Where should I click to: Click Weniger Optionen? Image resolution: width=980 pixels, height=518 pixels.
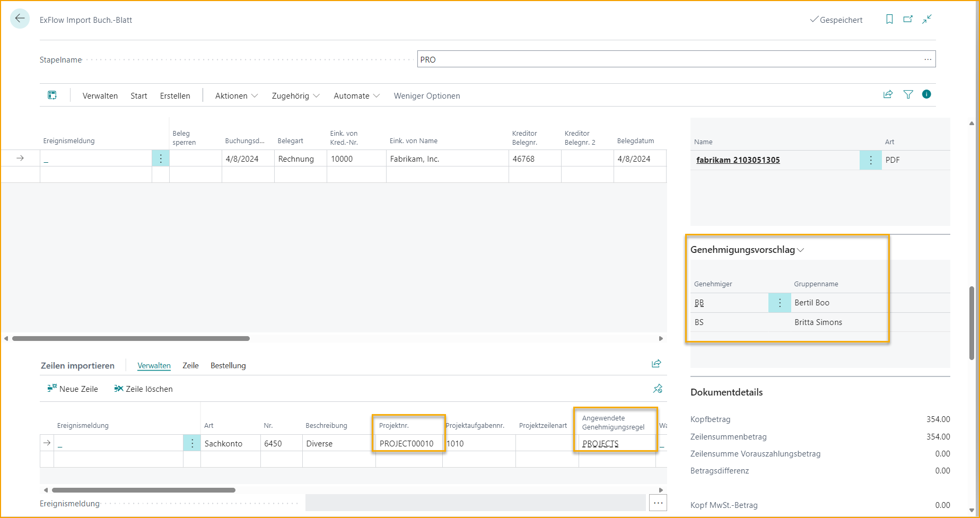coord(427,95)
